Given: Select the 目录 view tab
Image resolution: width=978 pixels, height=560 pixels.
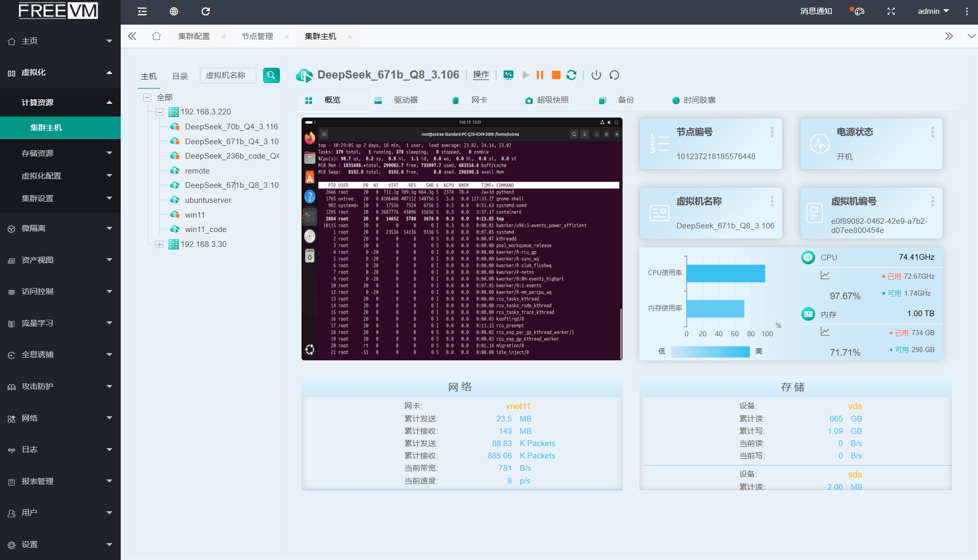Looking at the screenshot, I should pyautogui.click(x=180, y=76).
